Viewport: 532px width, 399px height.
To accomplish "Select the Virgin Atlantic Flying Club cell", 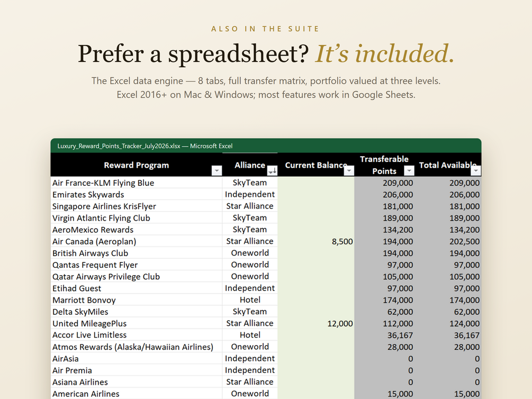I will coord(137,218).
